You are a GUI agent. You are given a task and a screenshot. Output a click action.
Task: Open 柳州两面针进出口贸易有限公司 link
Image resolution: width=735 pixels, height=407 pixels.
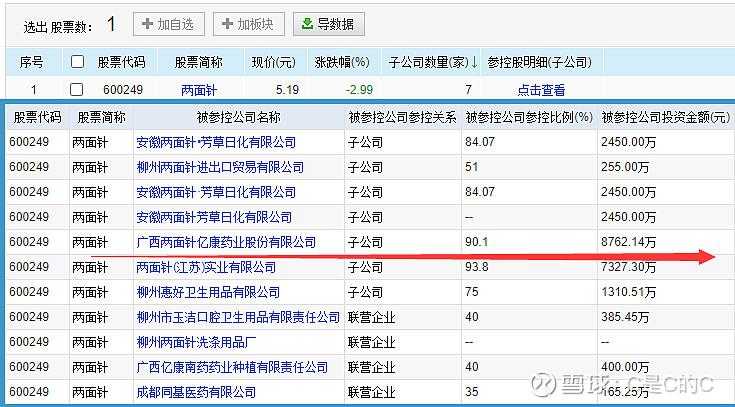[220, 167]
